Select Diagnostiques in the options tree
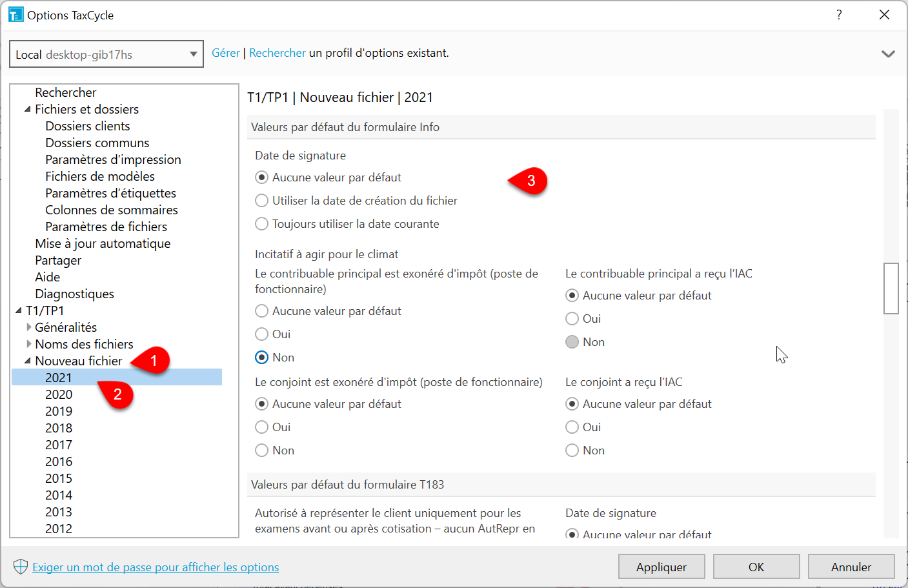Image resolution: width=908 pixels, height=588 pixels. tap(74, 294)
